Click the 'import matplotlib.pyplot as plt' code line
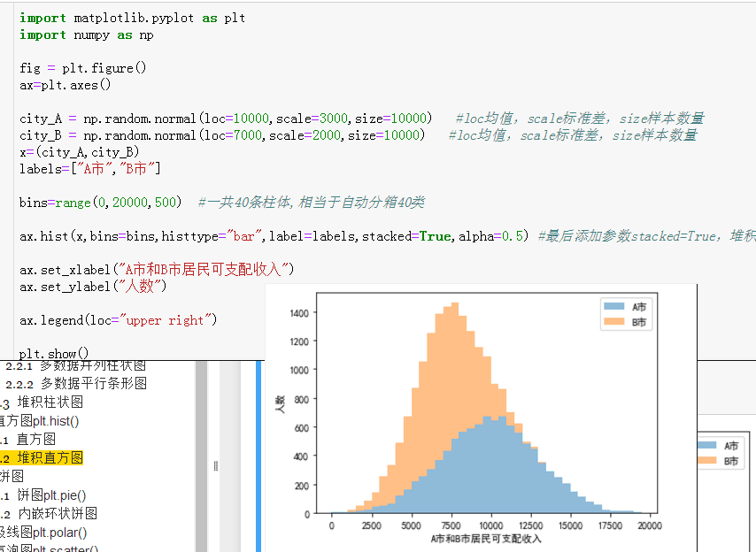The width and height of the screenshot is (756, 552). point(133,19)
